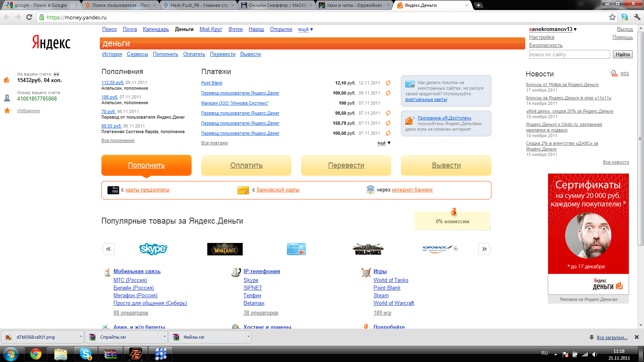
Task: Open the банковской карты top-up link
Action: [x=278, y=190]
